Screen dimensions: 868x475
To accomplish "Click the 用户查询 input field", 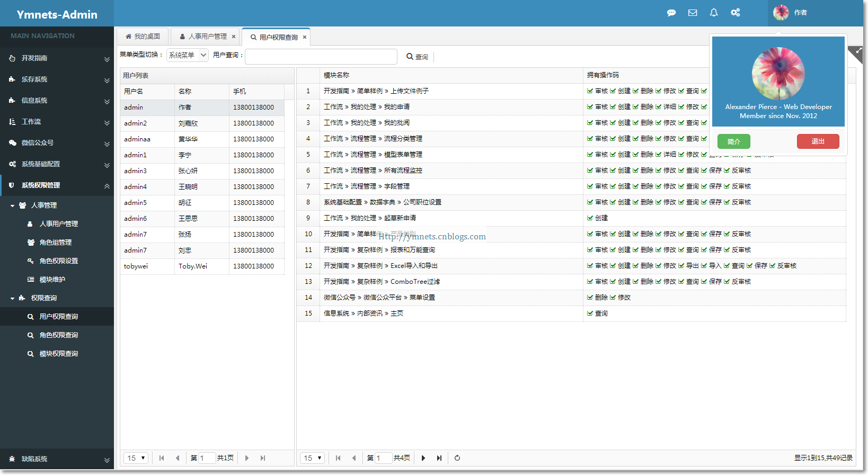I will 321,57.
